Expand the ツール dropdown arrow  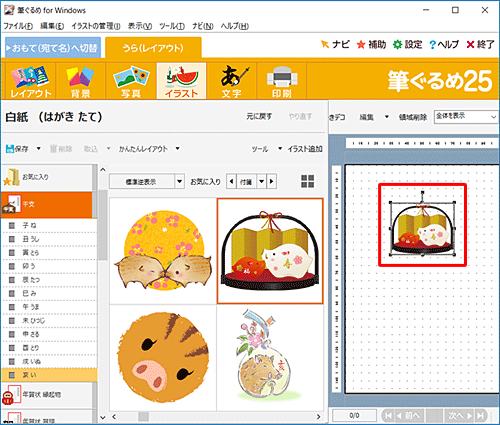pyautogui.click(x=280, y=149)
